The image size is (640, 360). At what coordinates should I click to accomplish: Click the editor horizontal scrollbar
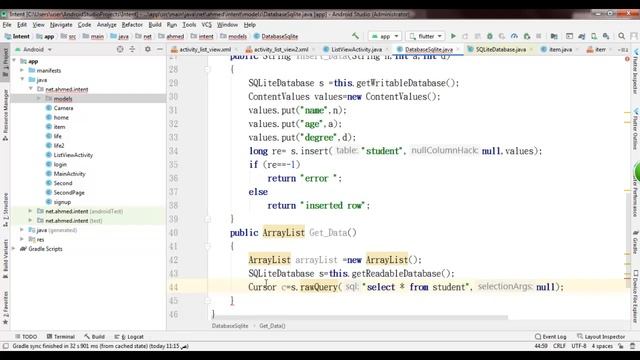pos(359,317)
